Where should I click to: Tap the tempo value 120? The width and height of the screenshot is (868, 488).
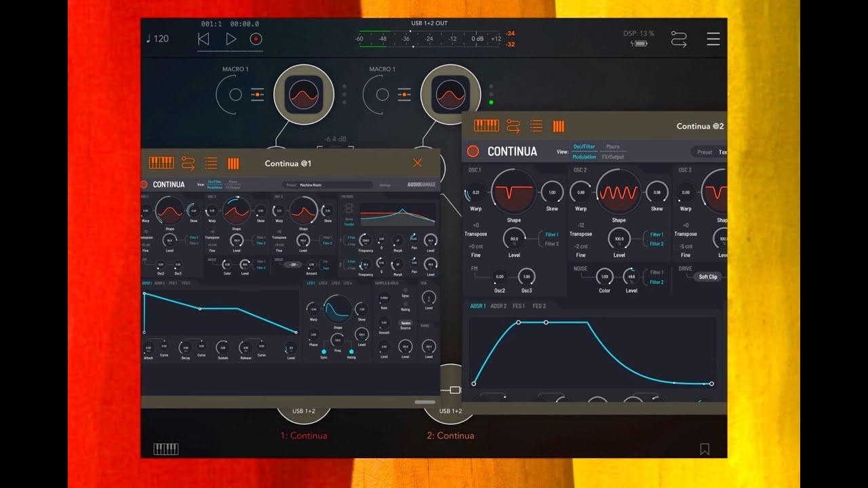tap(161, 39)
